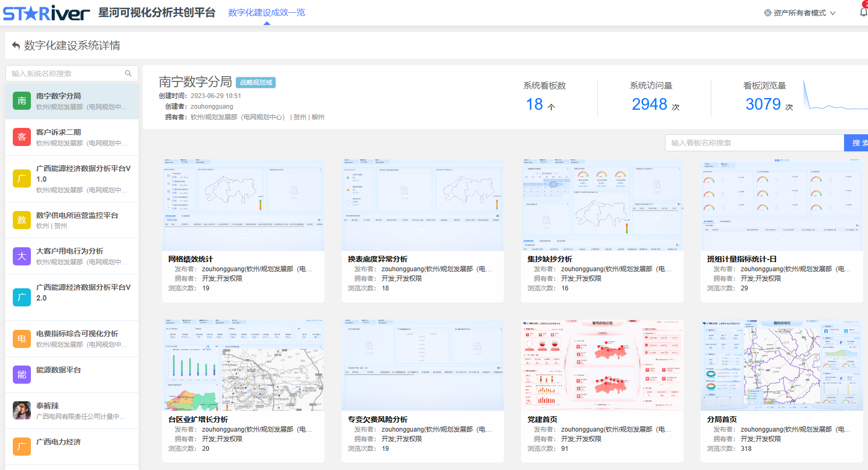
Task: Click the 柳州 owner link
Action: pyautogui.click(x=318, y=117)
